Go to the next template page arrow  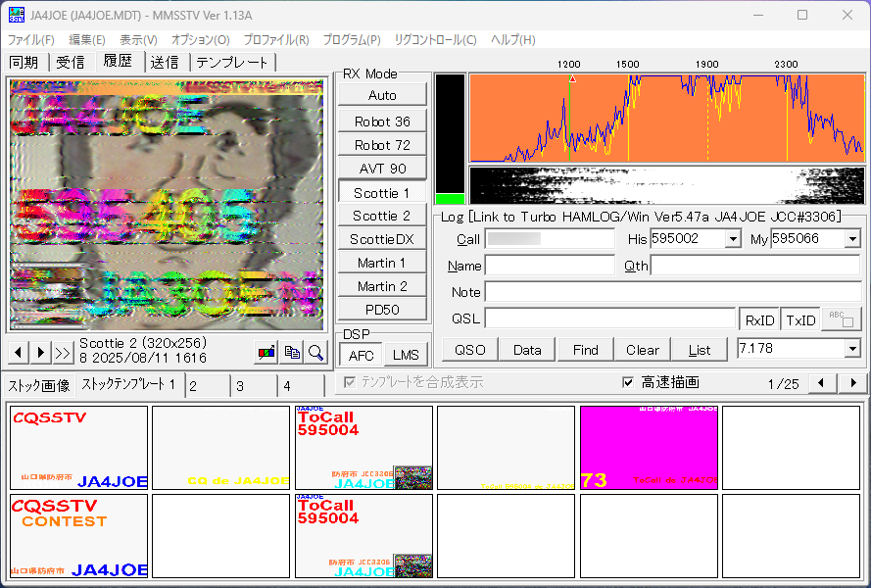click(x=853, y=382)
